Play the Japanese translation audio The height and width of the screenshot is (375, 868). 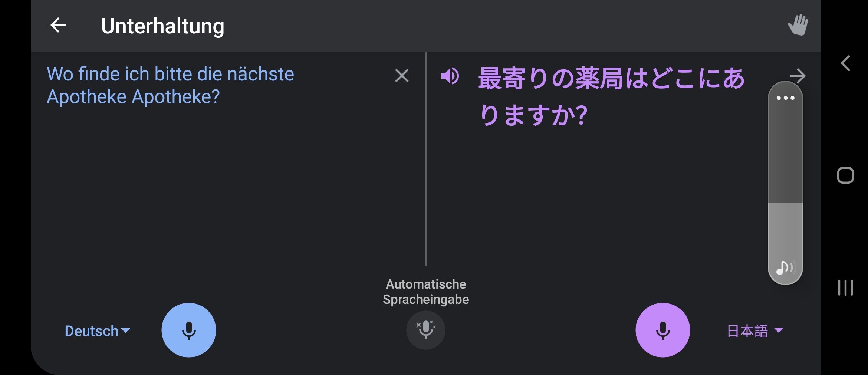[x=450, y=76]
